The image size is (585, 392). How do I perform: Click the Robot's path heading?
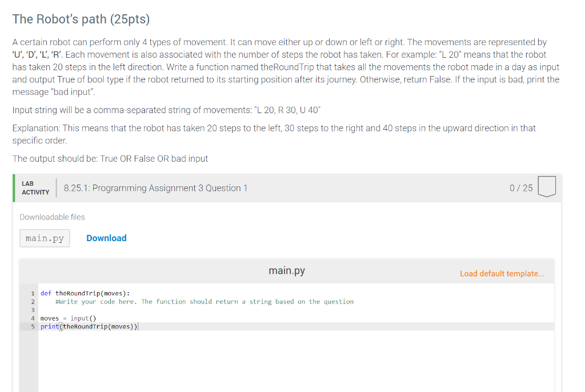[x=81, y=19]
